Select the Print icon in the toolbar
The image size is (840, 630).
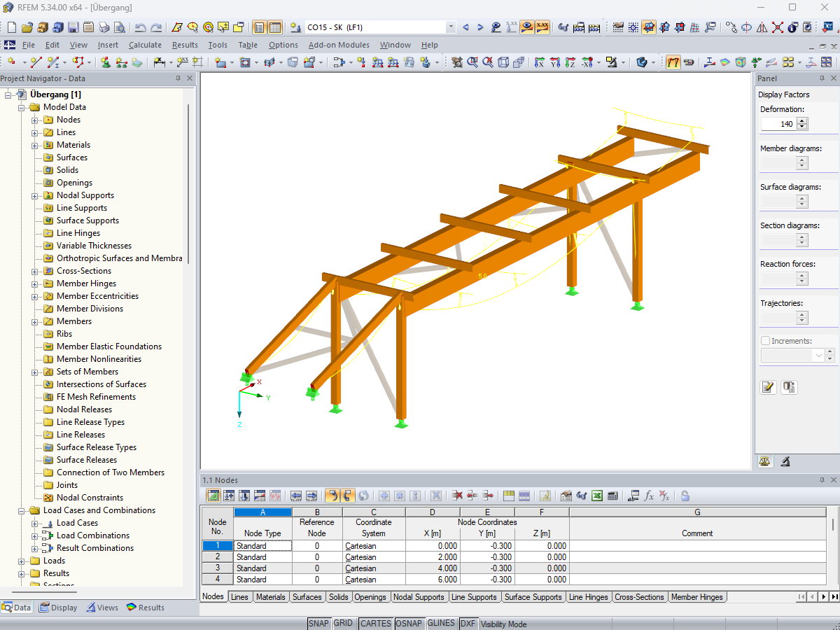pos(105,27)
